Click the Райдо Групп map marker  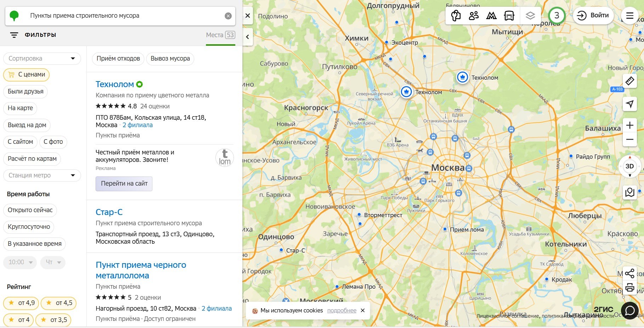click(571, 156)
